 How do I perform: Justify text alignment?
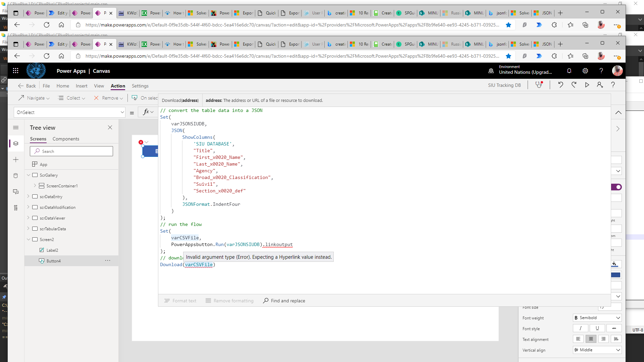coord(616,339)
